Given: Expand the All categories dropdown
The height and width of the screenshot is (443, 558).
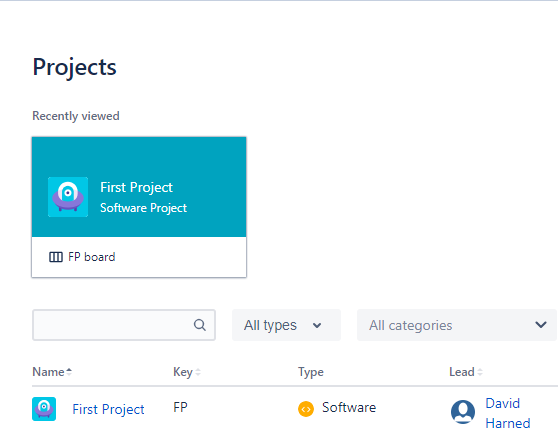Looking at the screenshot, I should 457,325.
